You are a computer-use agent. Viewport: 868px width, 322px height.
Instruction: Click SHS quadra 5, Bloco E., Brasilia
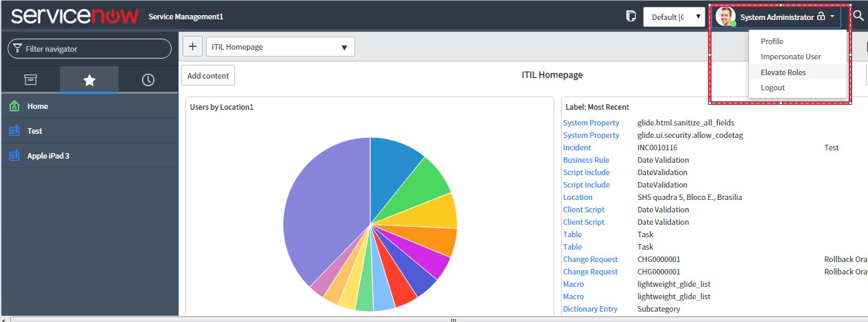(690, 197)
